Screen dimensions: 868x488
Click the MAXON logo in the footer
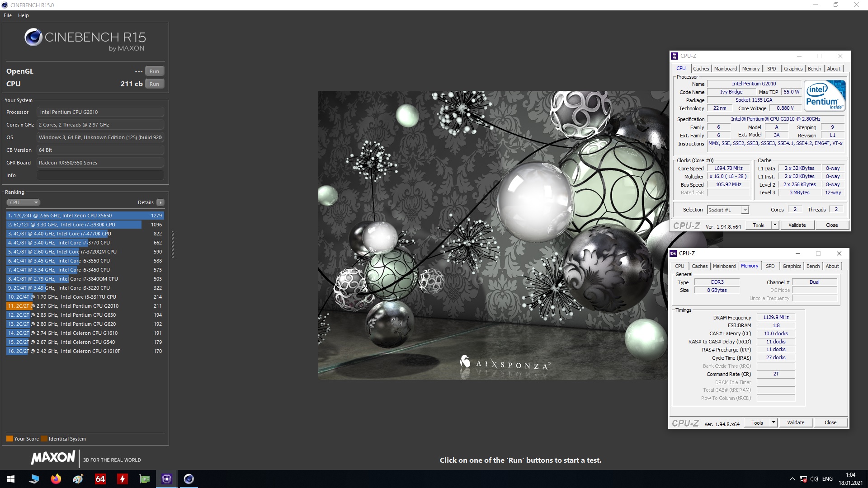(53, 458)
